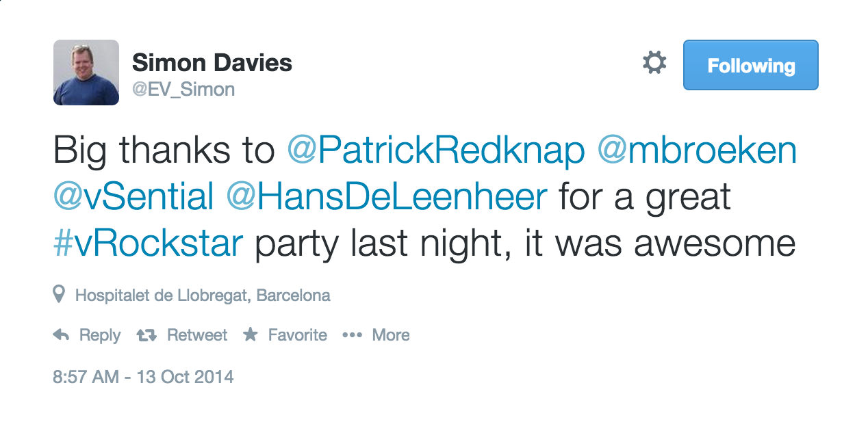The image size is (868, 435).
Task: Open the @mbroeken mention
Action: (x=698, y=150)
